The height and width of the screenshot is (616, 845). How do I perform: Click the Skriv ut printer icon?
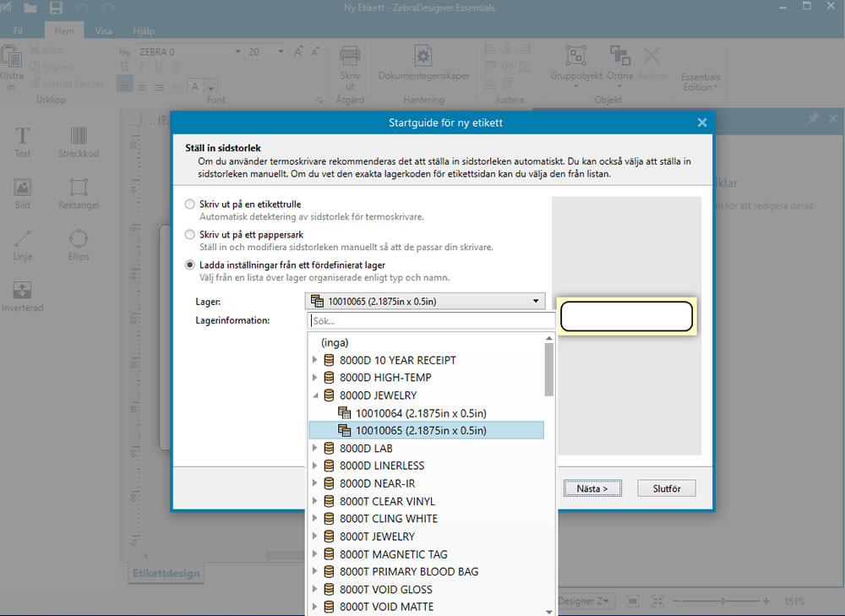click(350, 56)
